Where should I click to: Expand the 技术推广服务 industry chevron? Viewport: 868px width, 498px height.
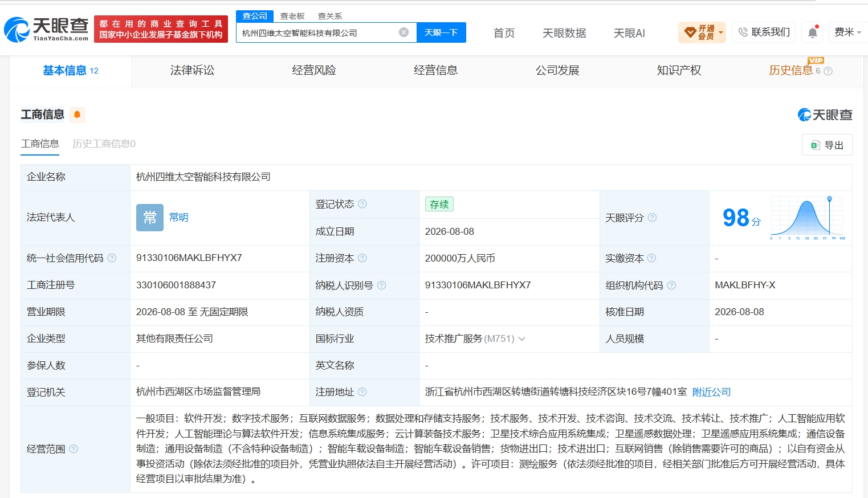click(x=521, y=339)
